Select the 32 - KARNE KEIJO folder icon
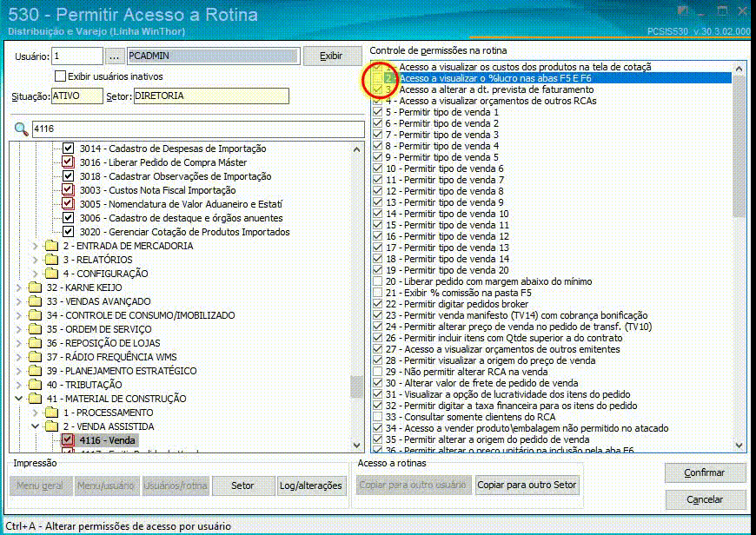 (x=36, y=287)
